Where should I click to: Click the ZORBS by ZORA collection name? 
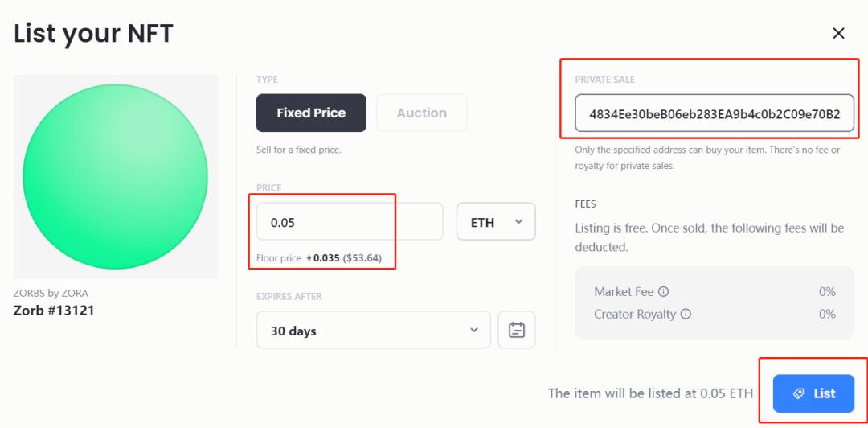click(51, 294)
